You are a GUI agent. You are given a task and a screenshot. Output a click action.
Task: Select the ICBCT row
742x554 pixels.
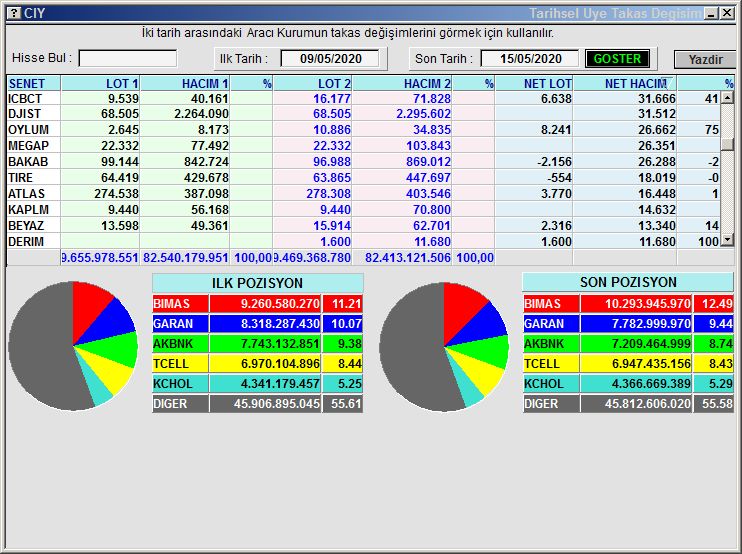point(363,98)
